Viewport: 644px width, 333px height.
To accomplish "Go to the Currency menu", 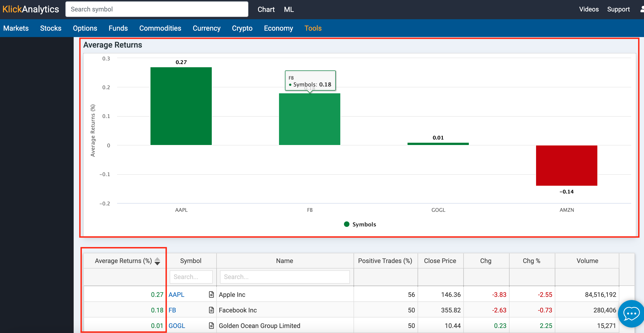I will (207, 28).
